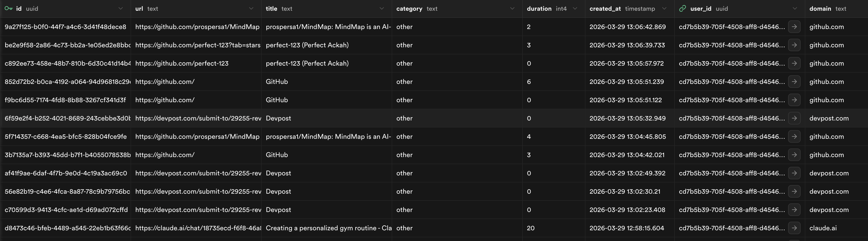Open foreign key arrow in the c892ee73 row
This screenshot has width=868, height=241.
click(x=794, y=63)
